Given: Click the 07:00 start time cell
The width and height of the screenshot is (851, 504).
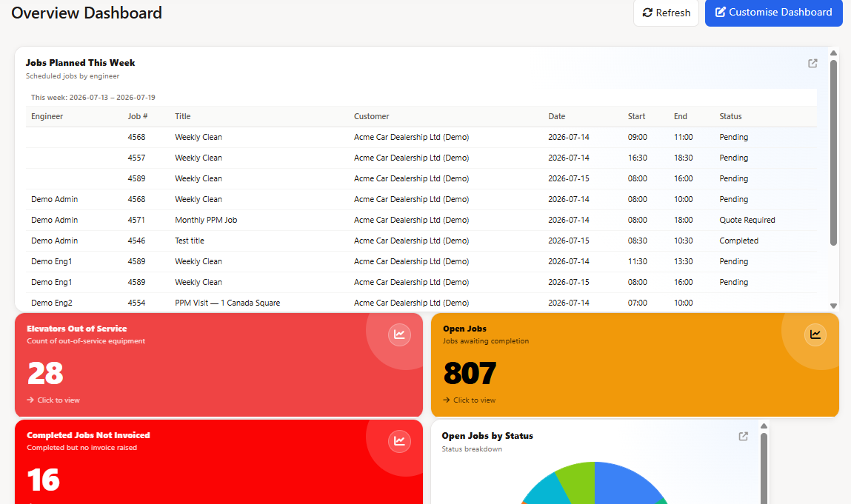Looking at the screenshot, I should (638, 303).
